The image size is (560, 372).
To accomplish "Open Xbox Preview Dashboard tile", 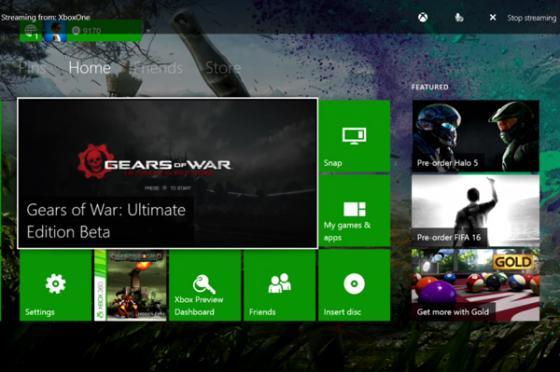I will click(x=205, y=285).
